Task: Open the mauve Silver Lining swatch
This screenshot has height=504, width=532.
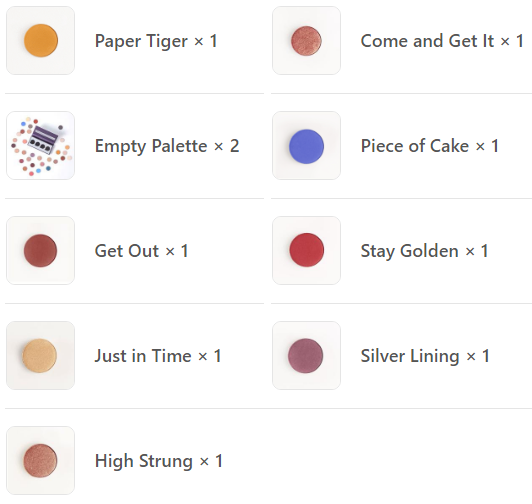Action: [x=306, y=355]
